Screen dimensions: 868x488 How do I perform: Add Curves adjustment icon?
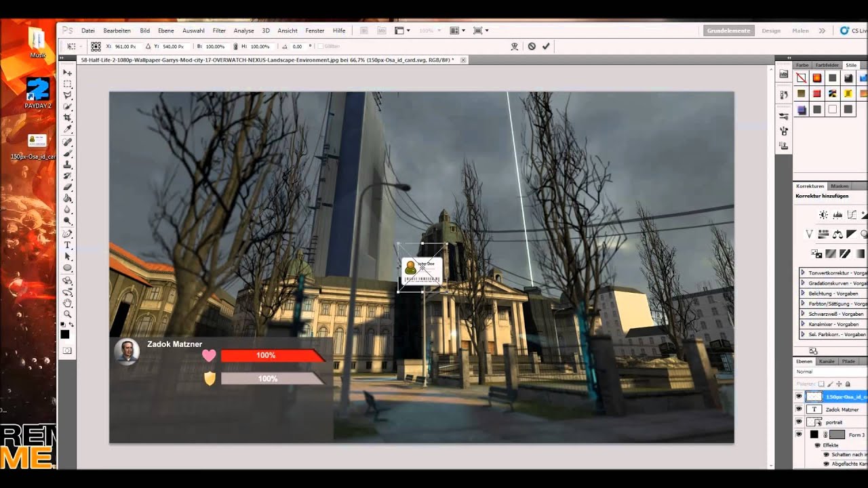coord(852,215)
